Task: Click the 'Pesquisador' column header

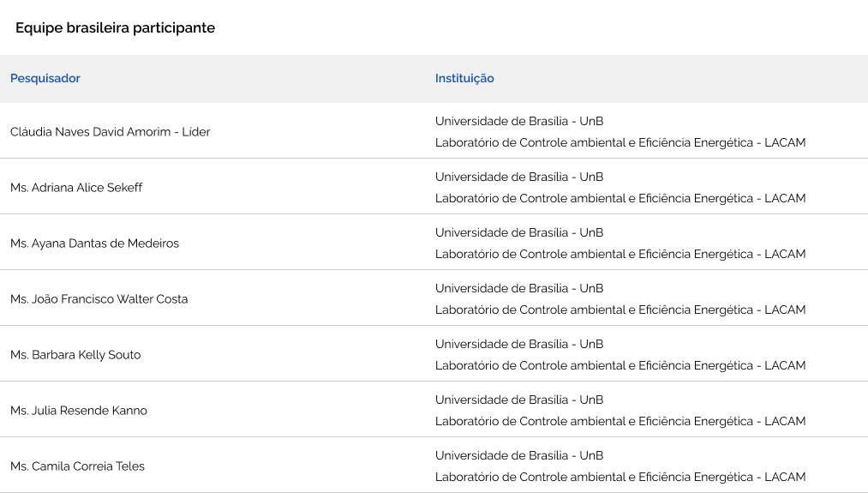Action: (x=45, y=79)
